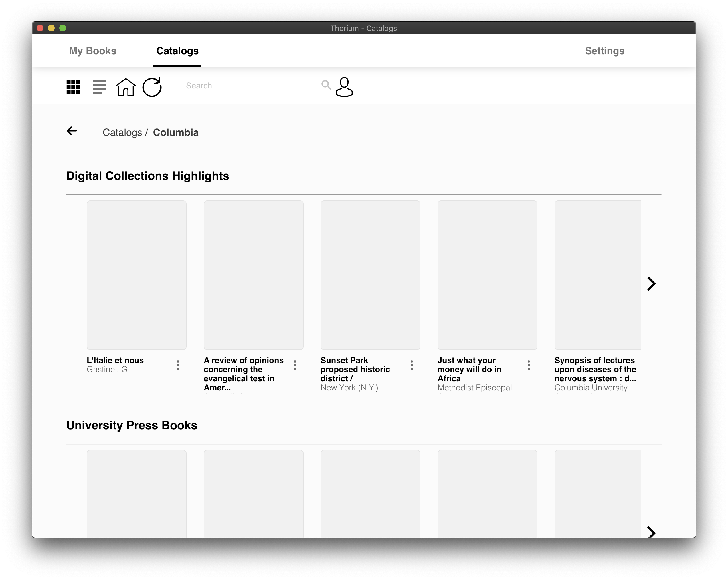Go to catalog home
728x580 pixels.
126,87
